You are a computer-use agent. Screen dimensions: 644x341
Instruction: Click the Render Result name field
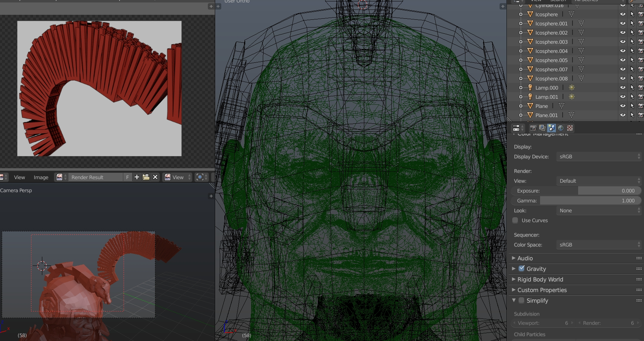[x=95, y=177]
